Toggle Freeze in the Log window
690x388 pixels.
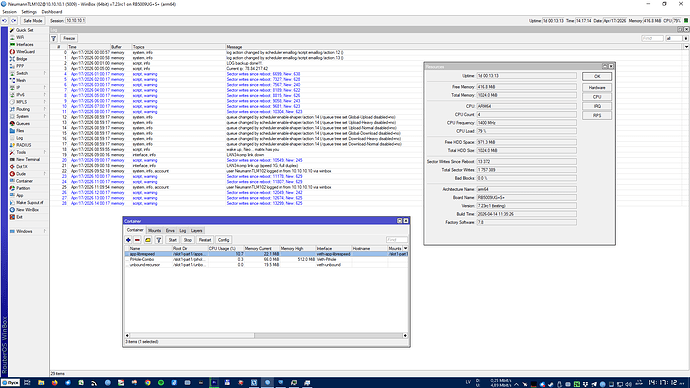click(x=69, y=38)
